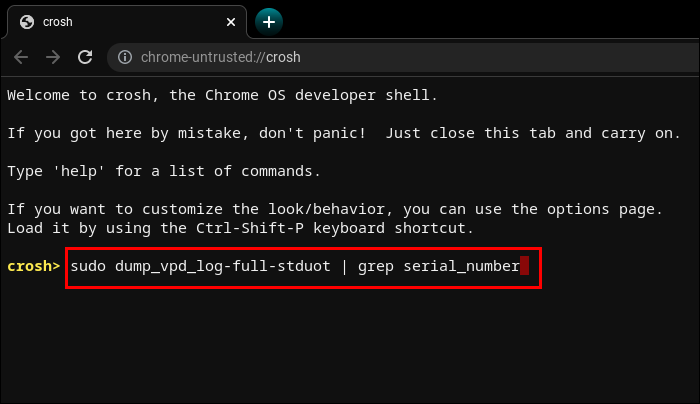Click serial_number in the typed command
Viewport: 700px width, 404px height.
point(461,266)
